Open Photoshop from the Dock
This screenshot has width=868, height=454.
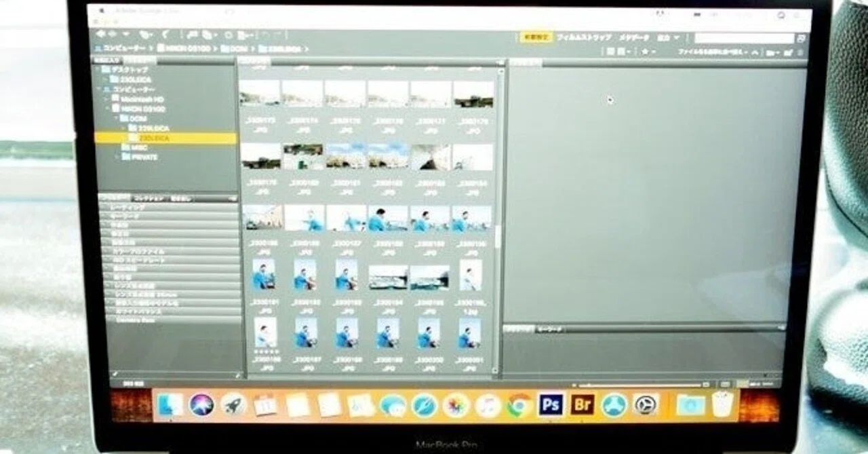tap(551, 405)
